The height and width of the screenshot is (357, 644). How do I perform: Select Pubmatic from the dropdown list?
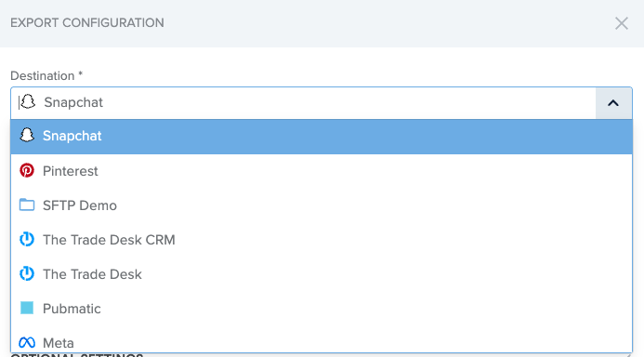(322, 309)
